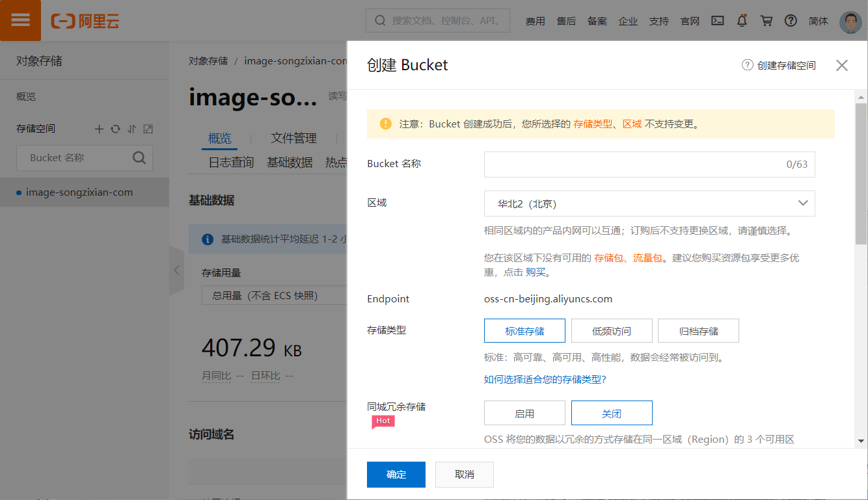The height and width of the screenshot is (500, 868).
Task: Click the search magnifier in top bar
Action: click(380, 21)
